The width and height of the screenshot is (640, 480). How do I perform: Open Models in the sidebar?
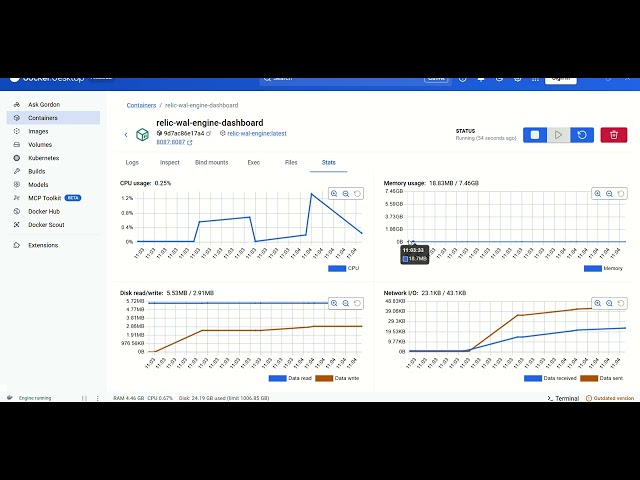[x=53, y=184]
